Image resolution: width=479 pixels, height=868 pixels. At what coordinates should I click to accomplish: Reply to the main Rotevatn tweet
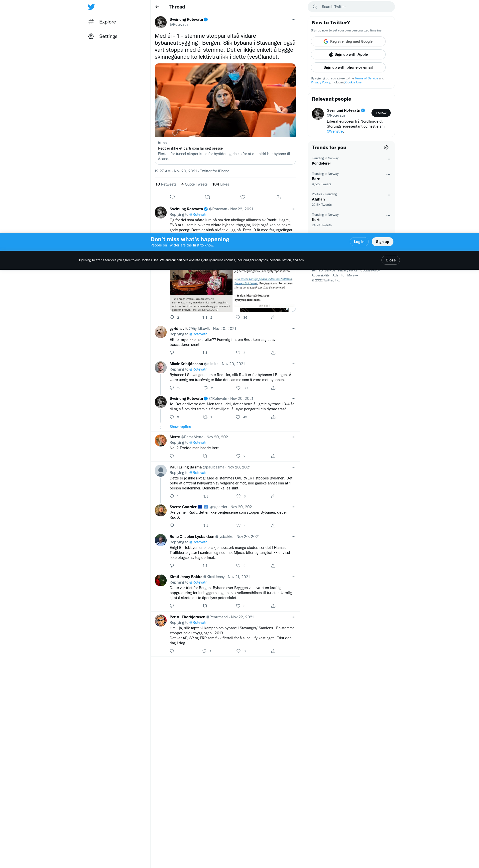pos(172,197)
